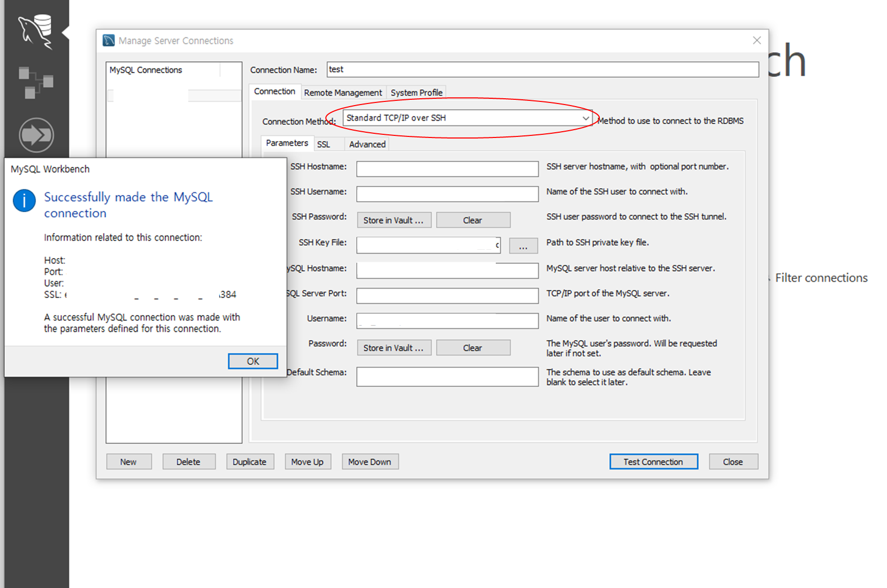The width and height of the screenshot is (887, 588).
Task: Open the Migration wizard sidebar icon
Action: [x=36, y=135]
